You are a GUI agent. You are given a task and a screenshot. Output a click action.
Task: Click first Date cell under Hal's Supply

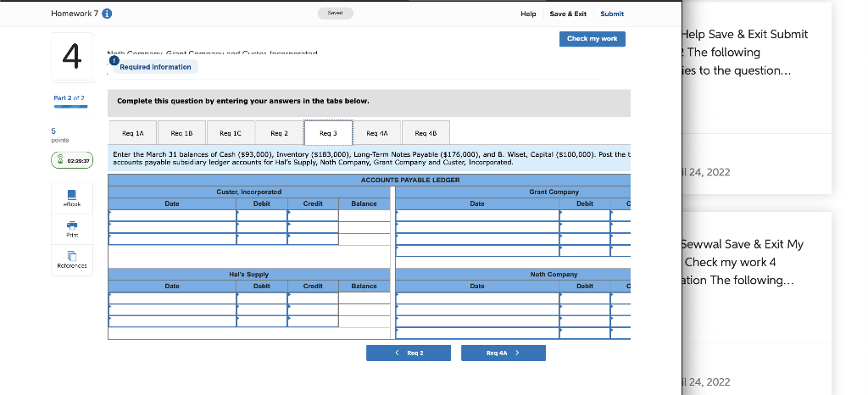tap(172, 298)
